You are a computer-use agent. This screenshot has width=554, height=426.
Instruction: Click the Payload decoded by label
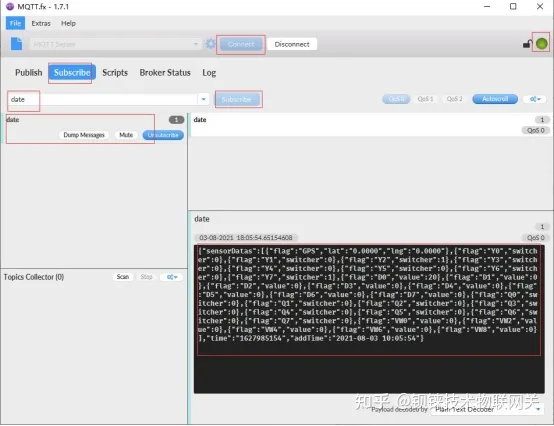point(399,409)
